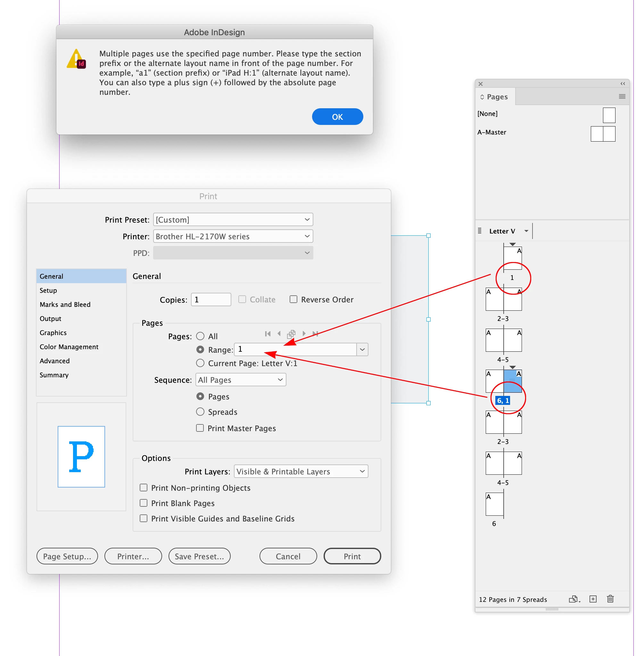Open the Marks and Bleed section
The width and height of the screenshot is (644, 656).
pos(65,305)
